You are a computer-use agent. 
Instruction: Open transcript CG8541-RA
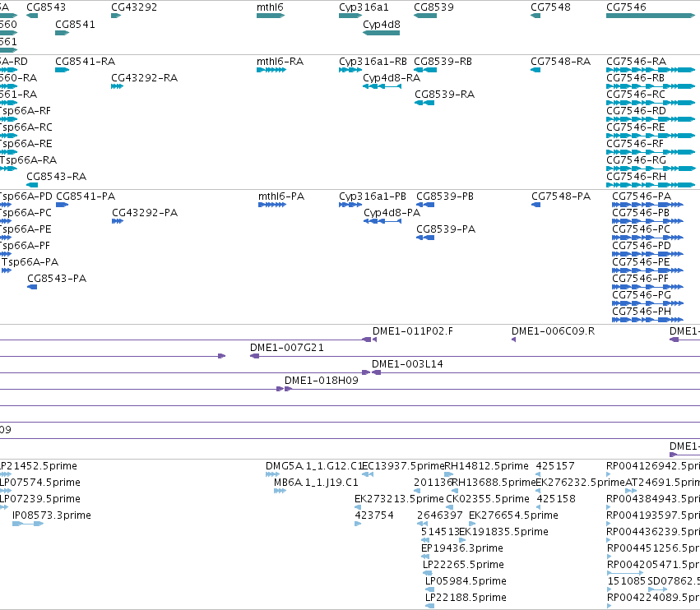[x=86, y=62]
